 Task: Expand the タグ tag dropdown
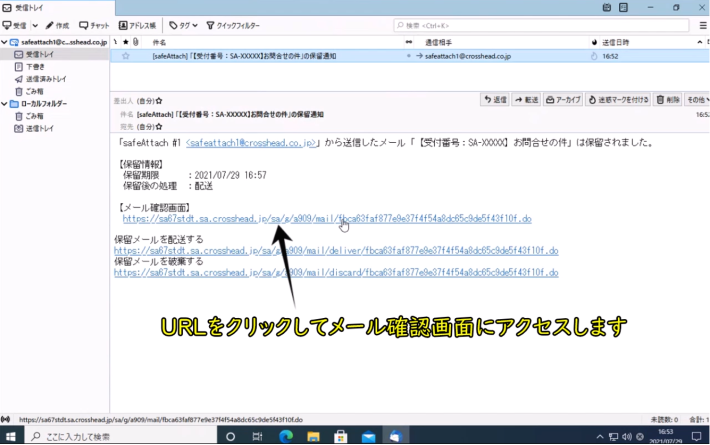183,25
